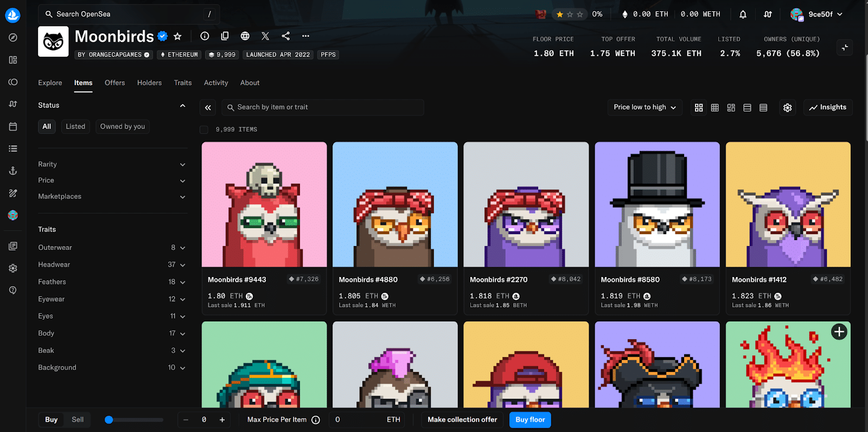
Task: Click the Buy floor button
Action: tap(530, 420)
